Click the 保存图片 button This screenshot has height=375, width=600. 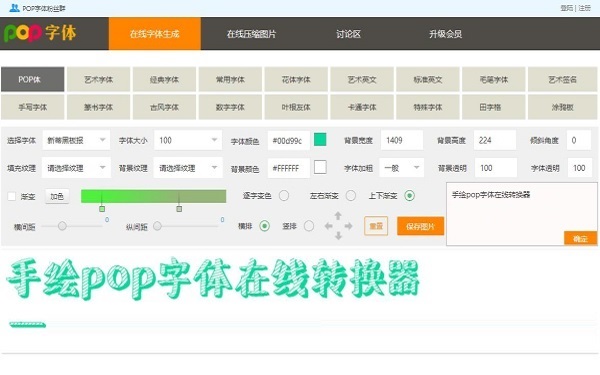pyautogui.click(x=421, y=227)
